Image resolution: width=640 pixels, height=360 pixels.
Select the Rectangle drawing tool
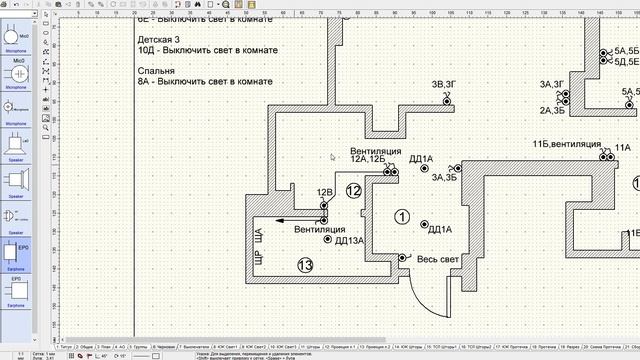pos(46,23)
